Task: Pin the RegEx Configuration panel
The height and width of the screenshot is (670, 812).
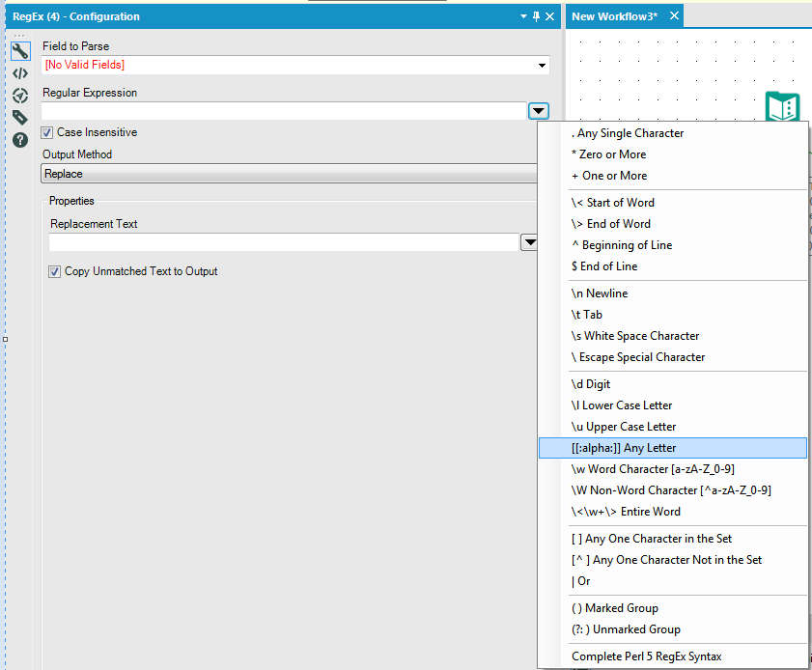Action: [537, 16]
